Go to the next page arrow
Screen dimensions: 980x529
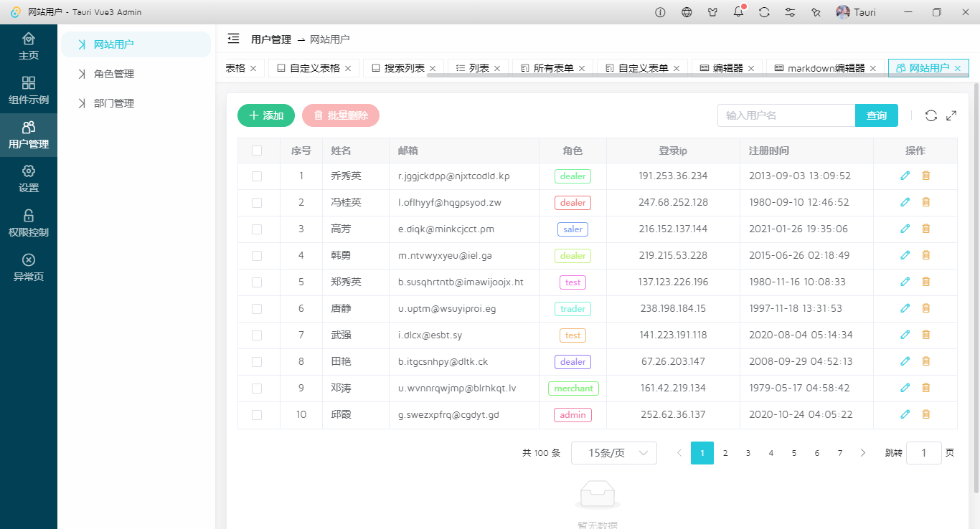(863, 453)
